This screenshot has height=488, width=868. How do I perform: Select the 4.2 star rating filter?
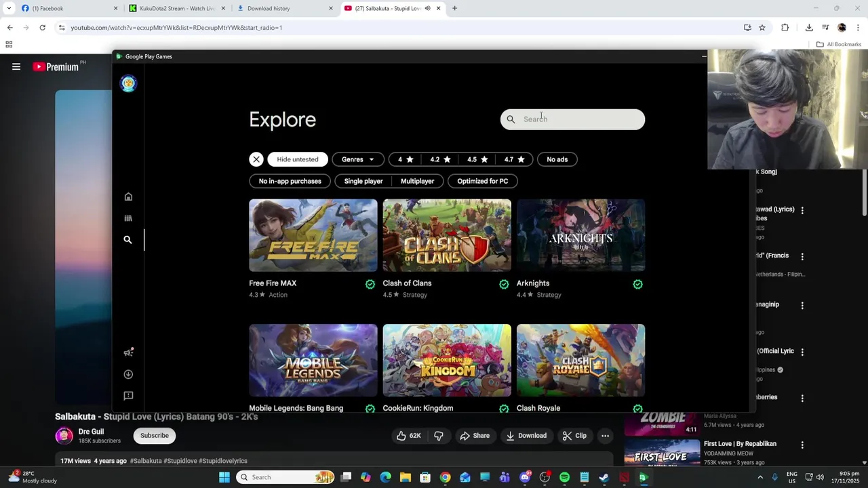pos(440,159)
